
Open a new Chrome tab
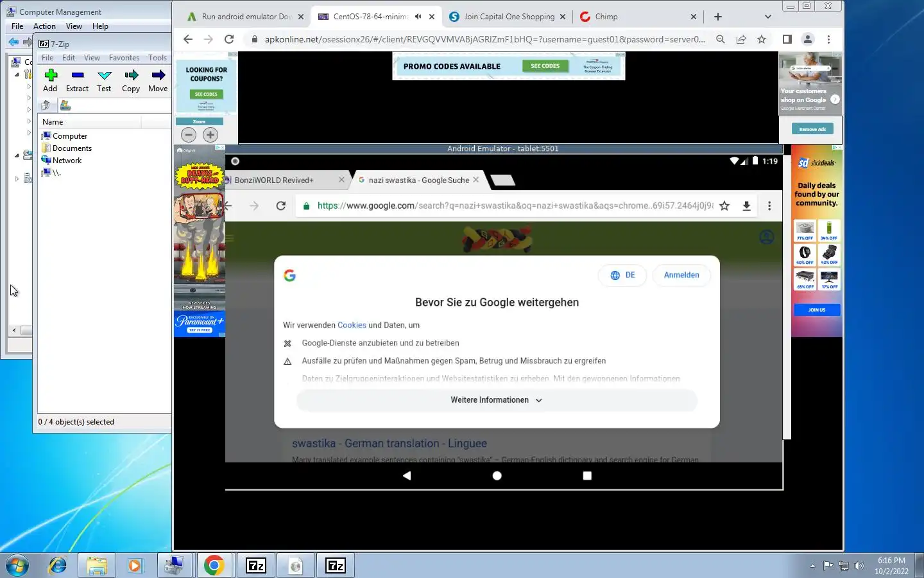[718, 17]
